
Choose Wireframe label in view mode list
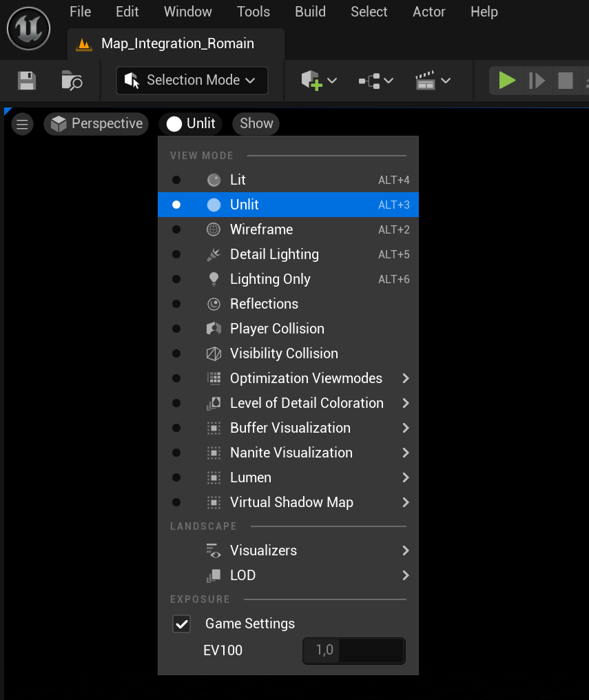point(262,229)
